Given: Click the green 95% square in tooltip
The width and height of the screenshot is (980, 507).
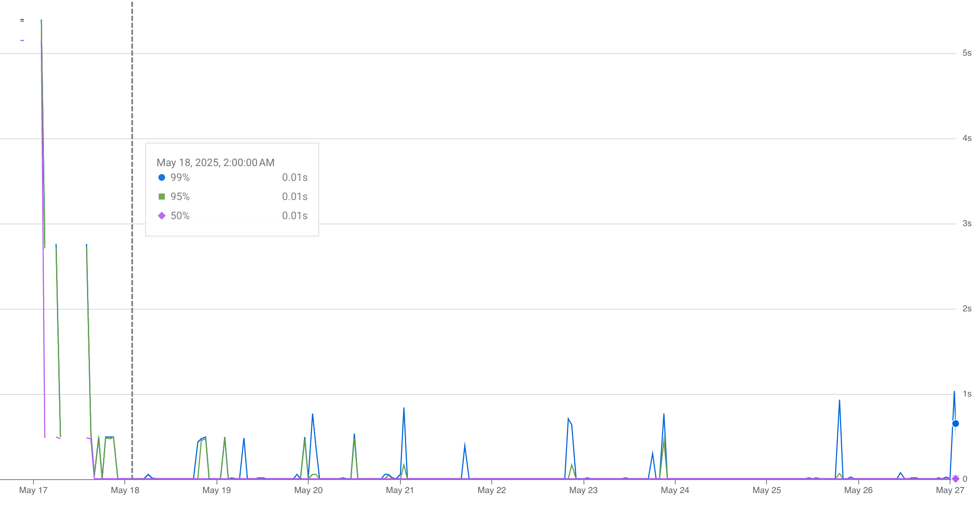Looking at the screenshot, I should point(162,197).
